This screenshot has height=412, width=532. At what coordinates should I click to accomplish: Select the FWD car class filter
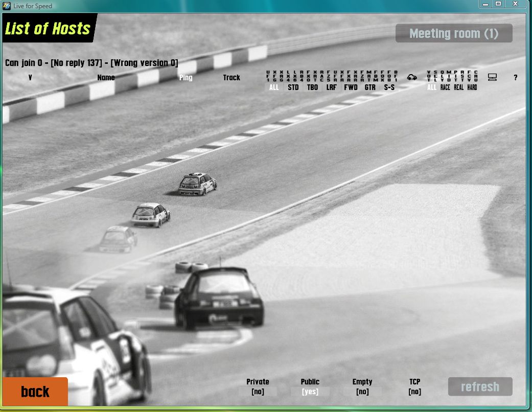tap(351, 87)
